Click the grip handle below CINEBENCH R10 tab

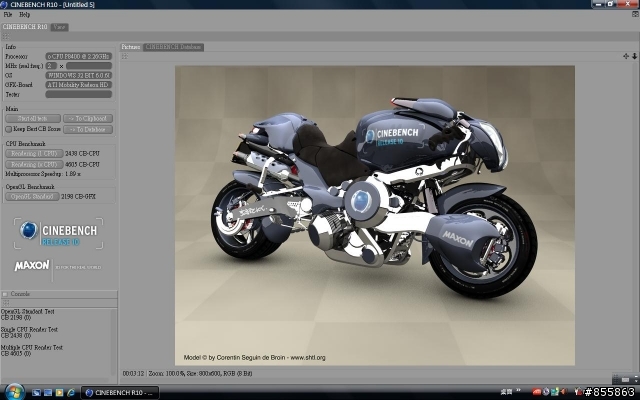point(6,37)
